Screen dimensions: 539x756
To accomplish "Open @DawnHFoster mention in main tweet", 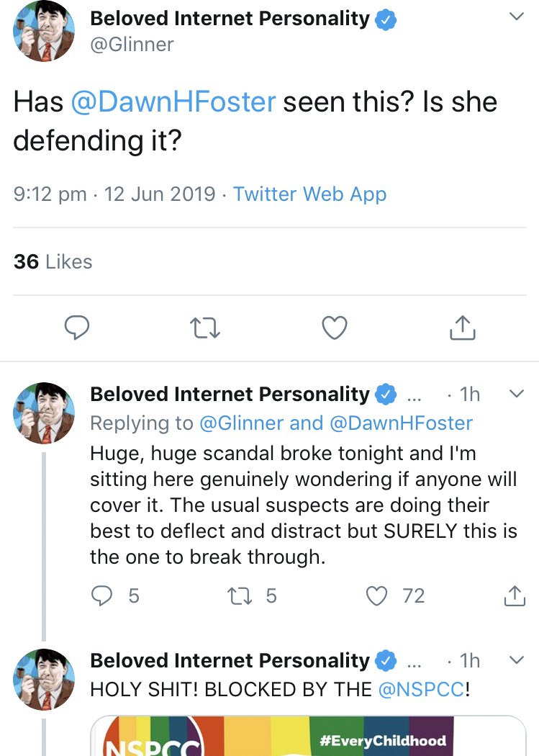I will pos(173,102).
